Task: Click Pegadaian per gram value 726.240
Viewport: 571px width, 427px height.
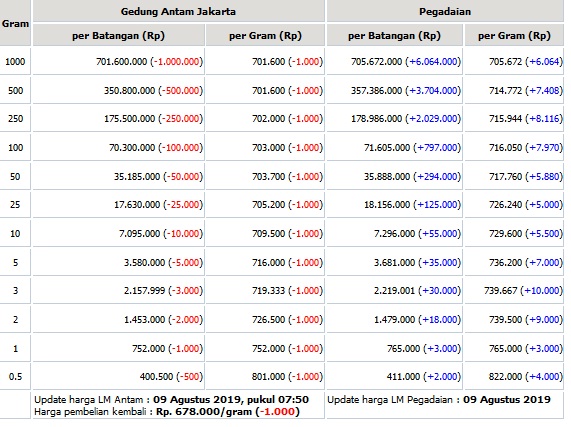Action: (505, 205)
